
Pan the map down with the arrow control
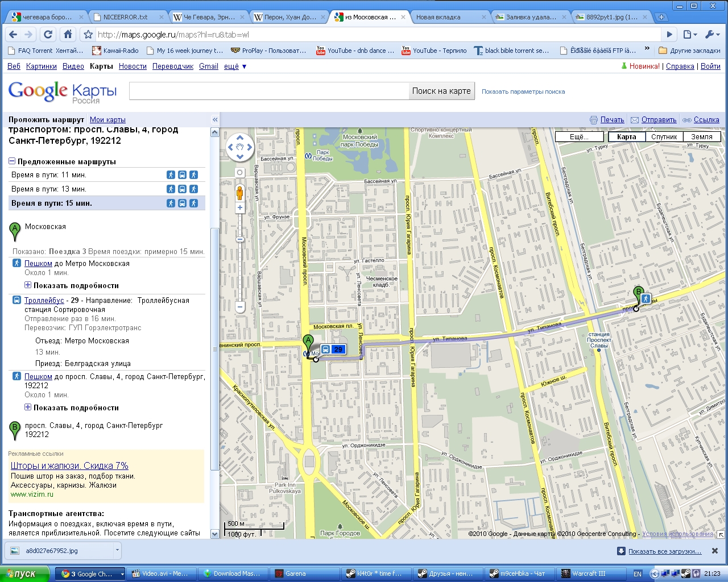coord(240,157)
